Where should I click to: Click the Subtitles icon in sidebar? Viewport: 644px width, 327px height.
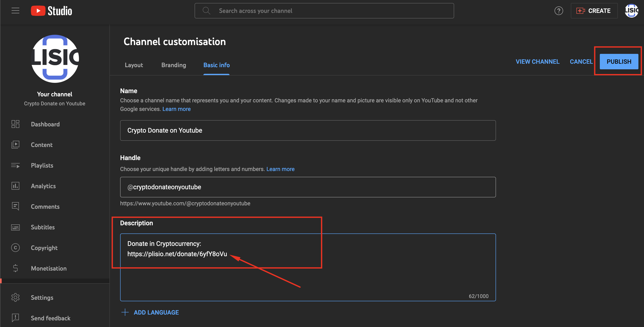point(15,227)
